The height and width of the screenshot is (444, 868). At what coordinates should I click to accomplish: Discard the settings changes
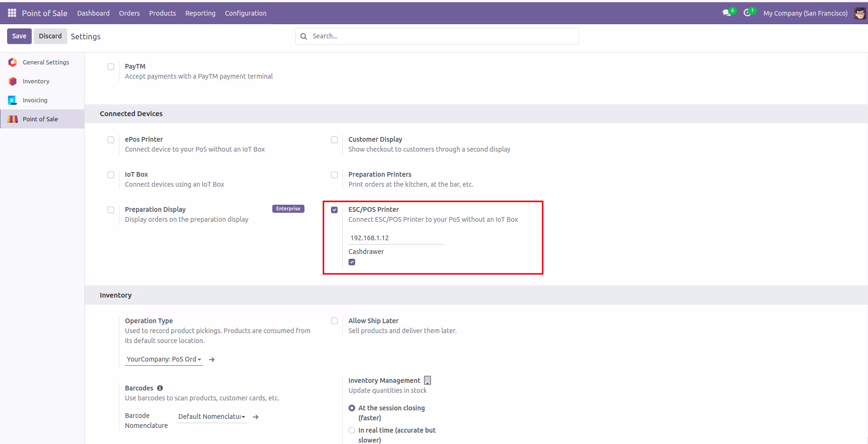pos(50,36)
